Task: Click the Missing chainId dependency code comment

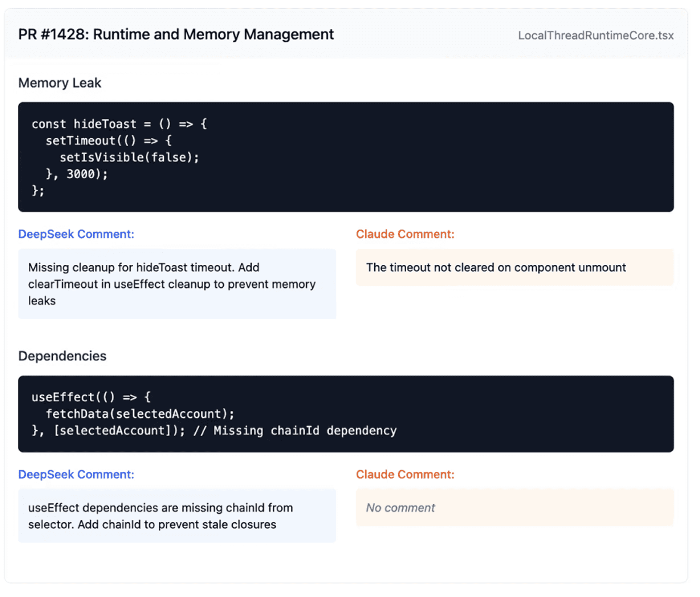Action: (295, 431)
